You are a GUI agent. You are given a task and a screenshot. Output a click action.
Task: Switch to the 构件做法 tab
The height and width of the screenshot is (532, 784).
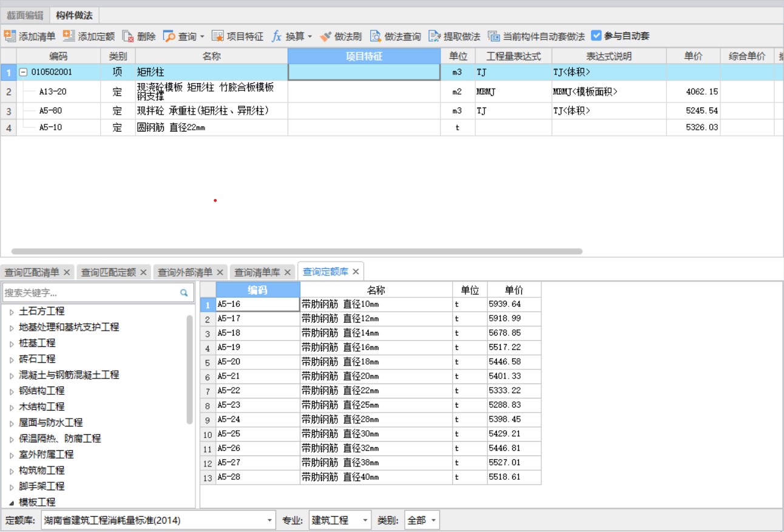[74, 15]
